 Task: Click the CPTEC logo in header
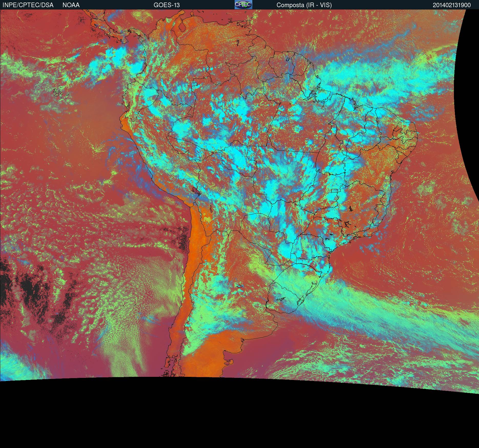click(x=243, y=5)
